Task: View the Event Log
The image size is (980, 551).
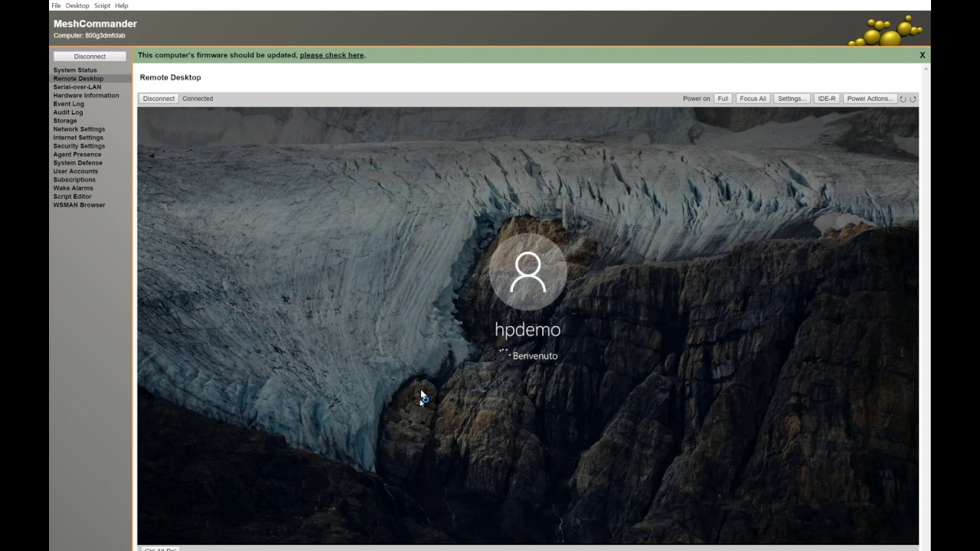Action: coord(69,104)
